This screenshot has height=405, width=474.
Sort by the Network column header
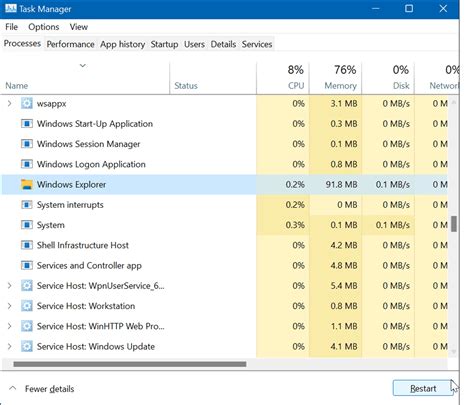(437, 78)
